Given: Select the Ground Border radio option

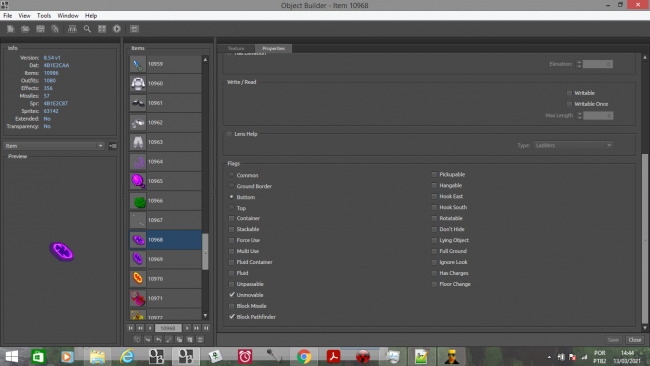Looking at the screenshot, I should [231, 186].
